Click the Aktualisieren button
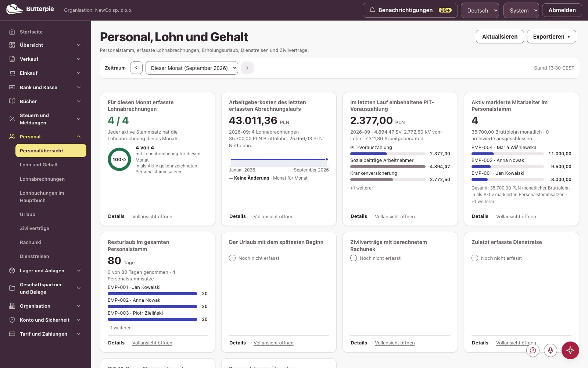Viewport: 588px width, 368px height. [x=500, y=37]
